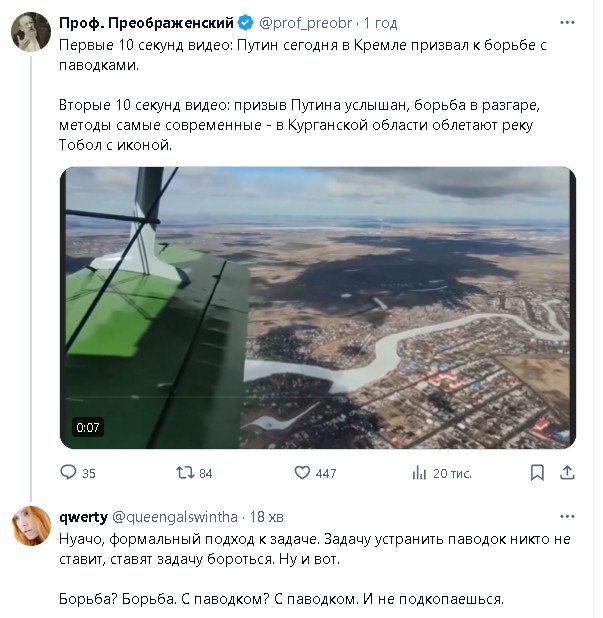Open the @prof_preobr handle link
The width and height of the screenshot is (603, 618).
pyautogui.click(x=305, y=22)
